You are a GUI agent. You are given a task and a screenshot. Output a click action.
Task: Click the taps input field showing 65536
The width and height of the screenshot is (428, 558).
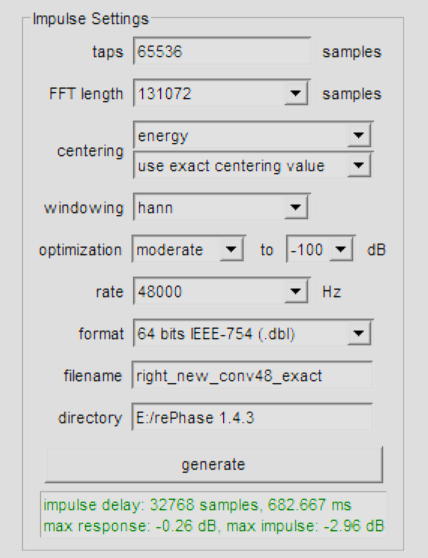pyautogui.click(x=222, y=51)
